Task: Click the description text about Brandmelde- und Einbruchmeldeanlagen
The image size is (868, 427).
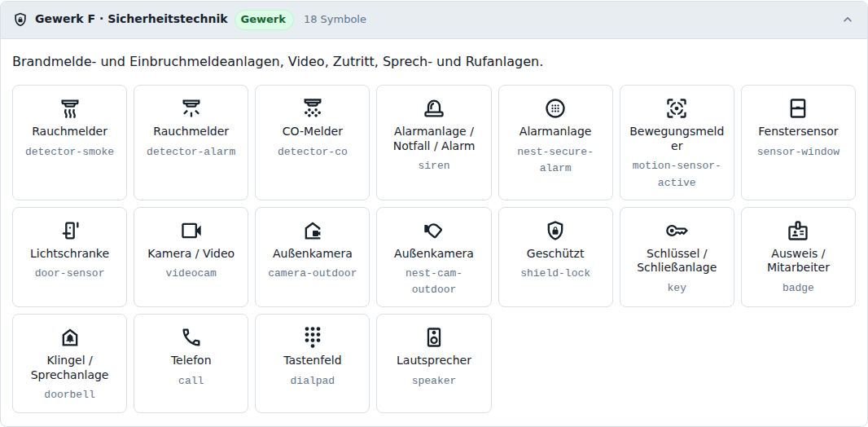Action: (278, 61)
